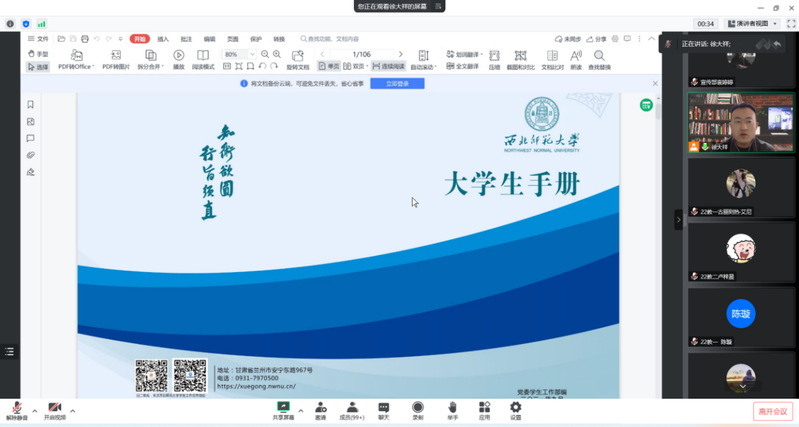
Task: Open 查找替换 find and replace
Action: pyautogui.click(x=599, y=60)
